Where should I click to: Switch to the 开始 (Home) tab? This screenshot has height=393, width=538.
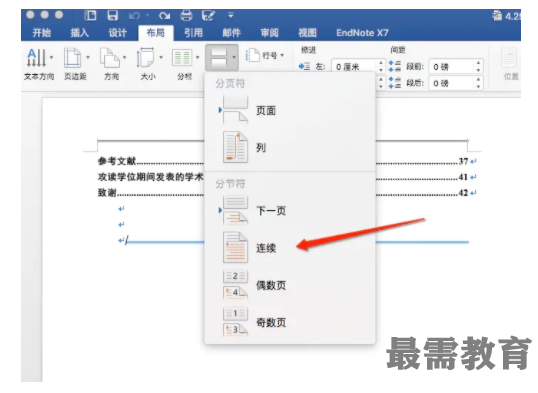(42, 33)
